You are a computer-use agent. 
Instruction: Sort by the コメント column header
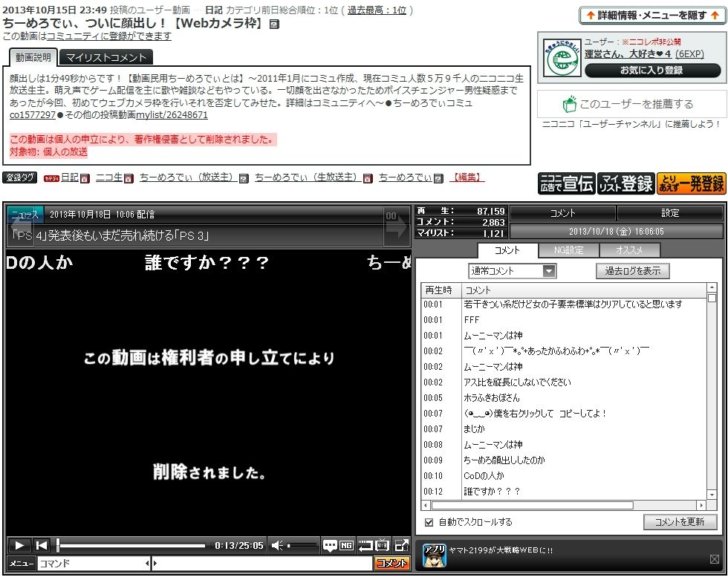point(584,290)
